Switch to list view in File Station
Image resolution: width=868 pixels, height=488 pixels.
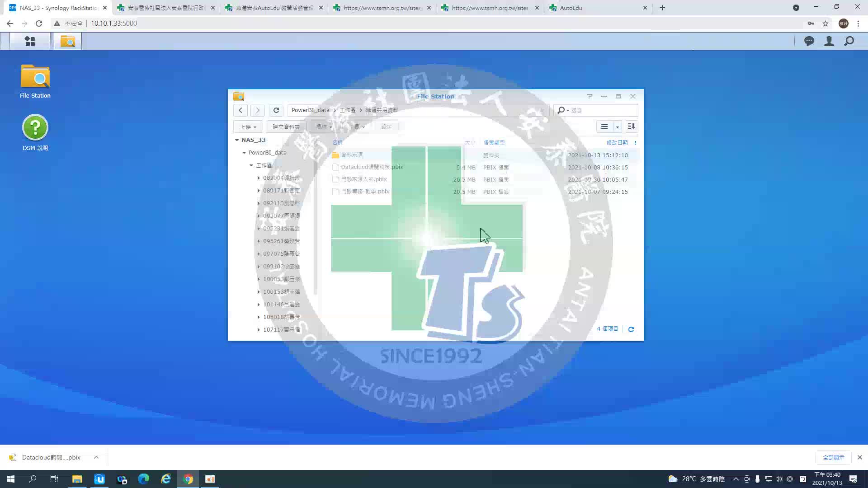(x=604, y=127)
